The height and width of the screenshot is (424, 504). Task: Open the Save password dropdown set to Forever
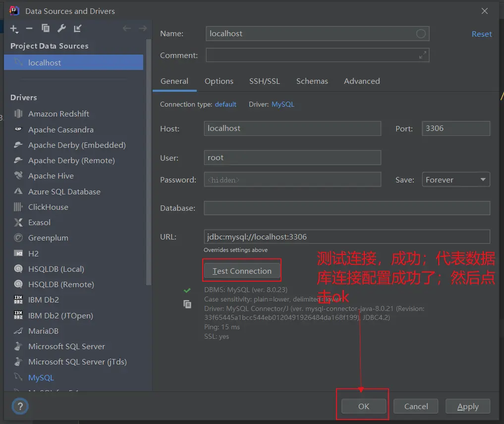455,180
